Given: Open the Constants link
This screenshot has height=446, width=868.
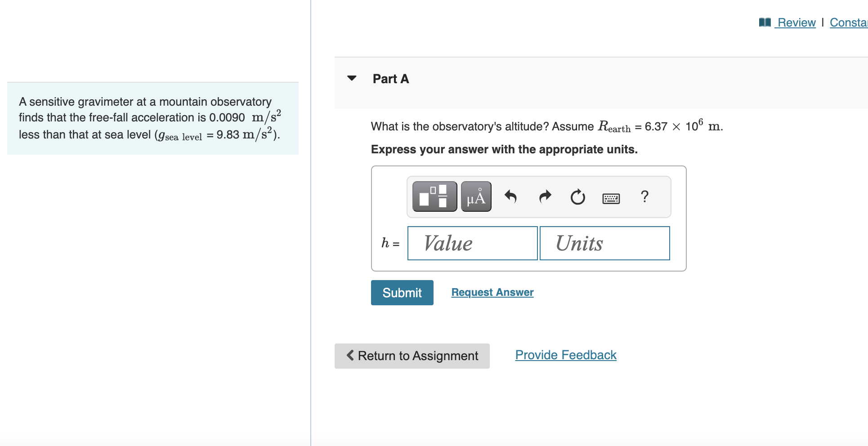Looking at the screenshot, I should point(849,22).
